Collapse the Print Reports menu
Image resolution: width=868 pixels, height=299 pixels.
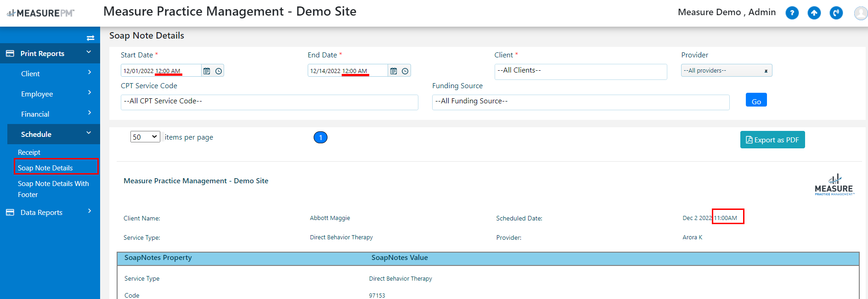[89, 52]
